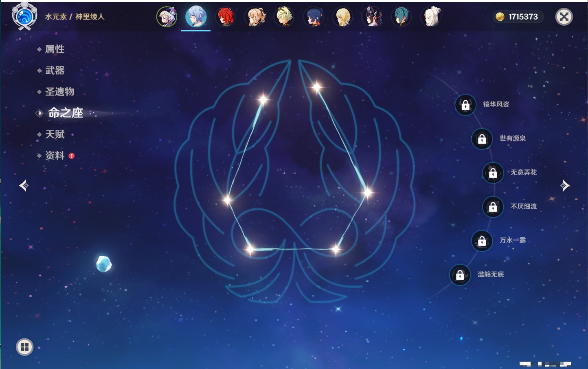Switch to black-and-pink headdress character avatar
588x369 pixels.
(372, 17)
